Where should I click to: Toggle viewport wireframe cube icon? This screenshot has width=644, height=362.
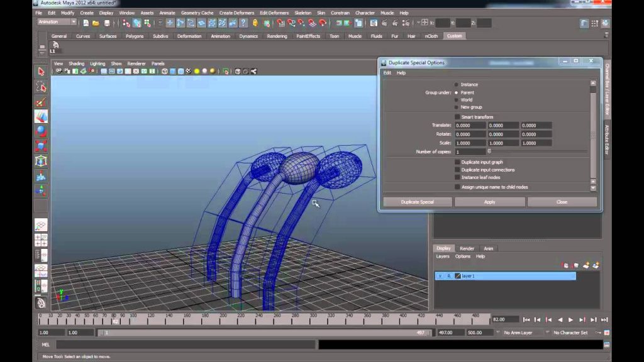(x=164, y=72)
